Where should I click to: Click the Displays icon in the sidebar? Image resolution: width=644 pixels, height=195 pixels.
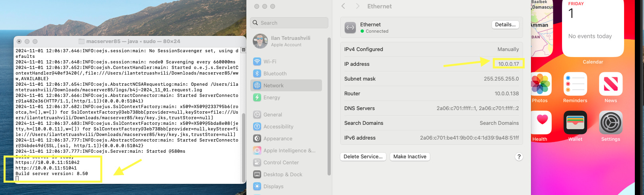(257, 186)
